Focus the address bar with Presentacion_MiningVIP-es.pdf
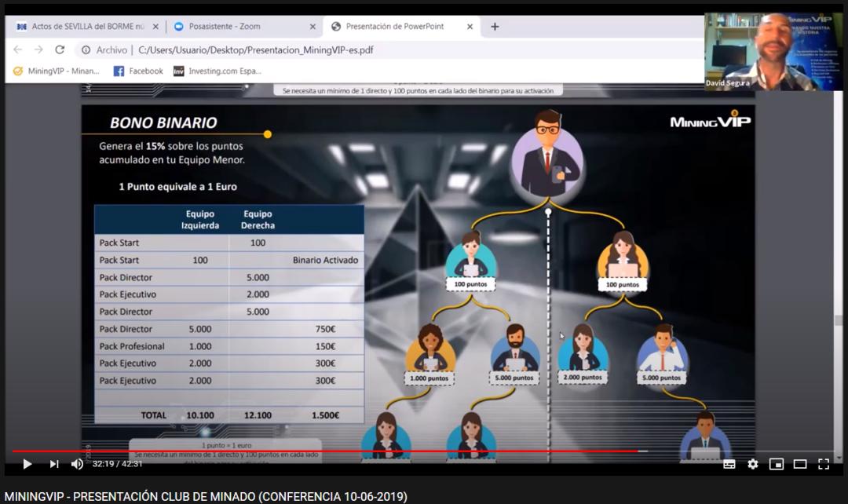Image resolution: width=848 pixels, height=504 pixels. 256,49
